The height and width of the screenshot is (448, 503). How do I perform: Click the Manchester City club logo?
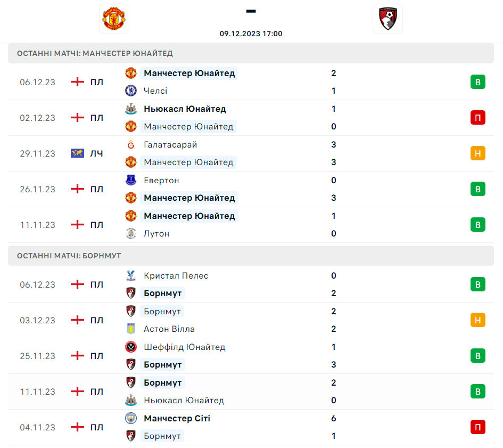[131, 419]
